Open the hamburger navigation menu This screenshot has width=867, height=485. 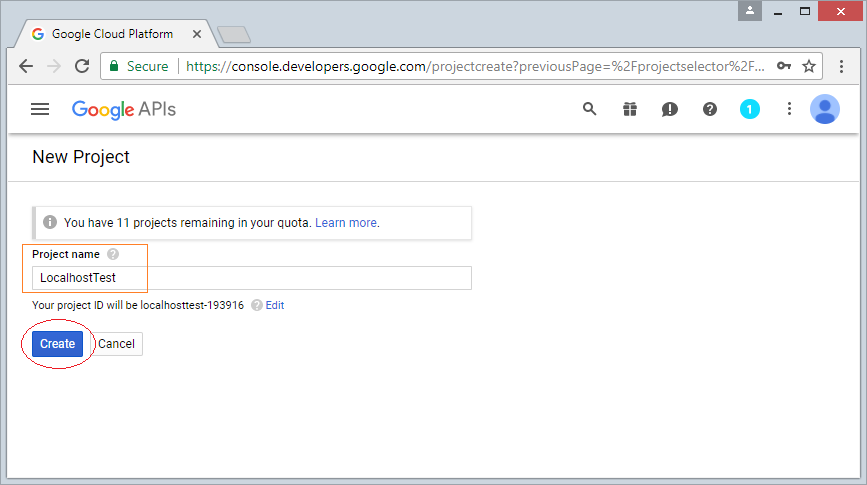[40, 109]
